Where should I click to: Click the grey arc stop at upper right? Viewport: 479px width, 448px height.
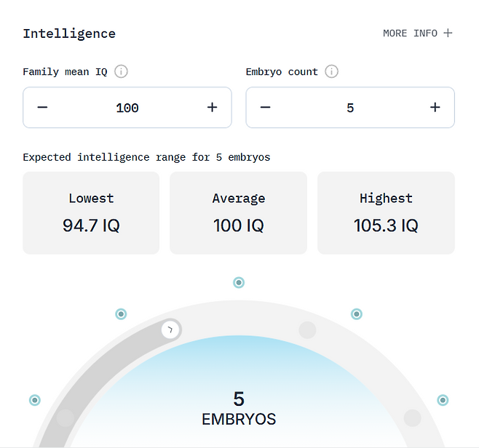(307, 330)
